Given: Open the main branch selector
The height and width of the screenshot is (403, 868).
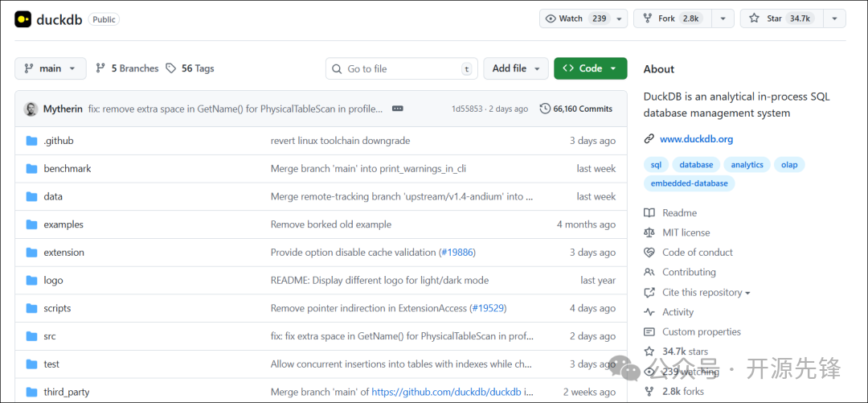Looking at the screenshot, I should pyautogui.click(x=51, y=68).
